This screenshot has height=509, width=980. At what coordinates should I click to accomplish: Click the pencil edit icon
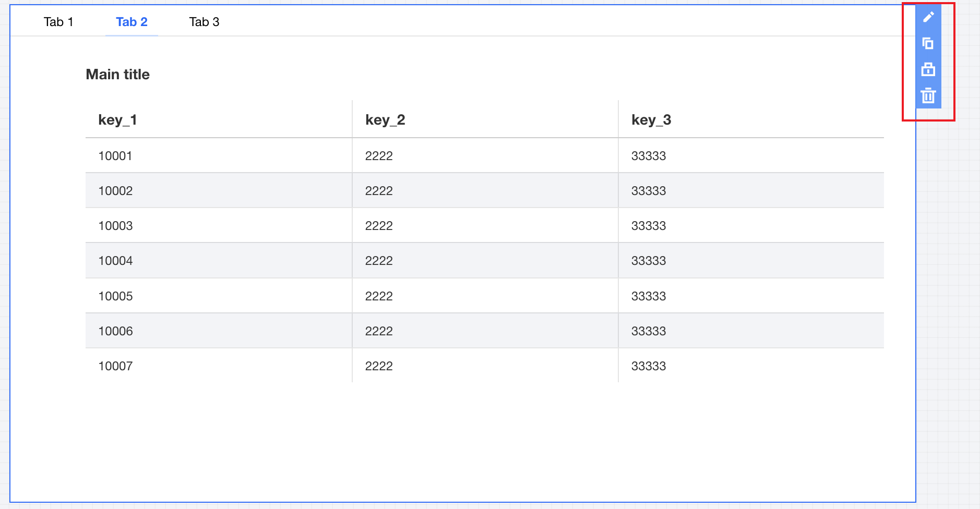[928, 17]
